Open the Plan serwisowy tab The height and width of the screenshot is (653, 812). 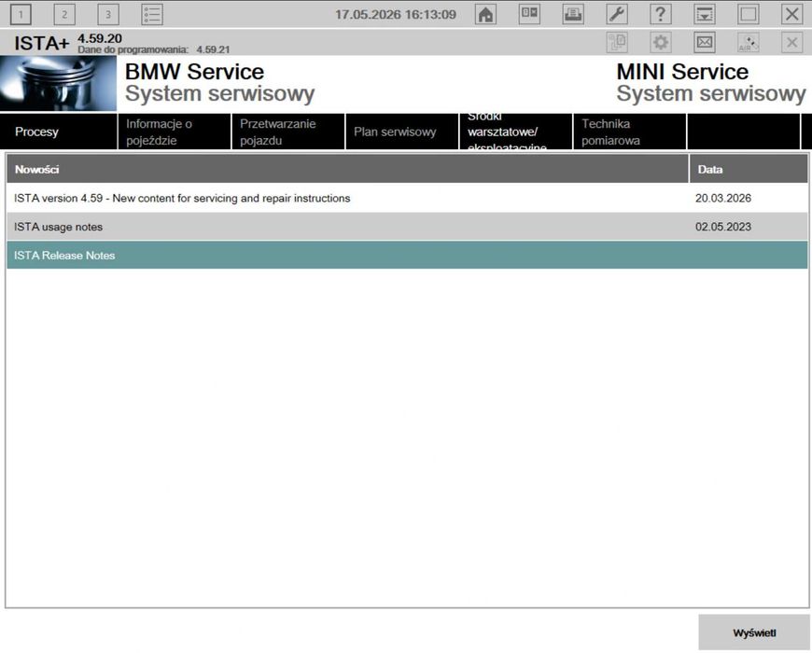(402, 132)
